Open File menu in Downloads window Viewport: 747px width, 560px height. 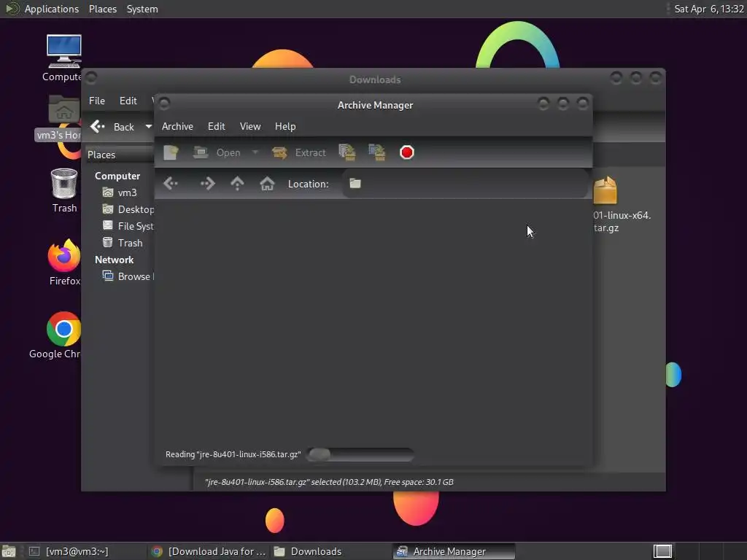point(97,101)
